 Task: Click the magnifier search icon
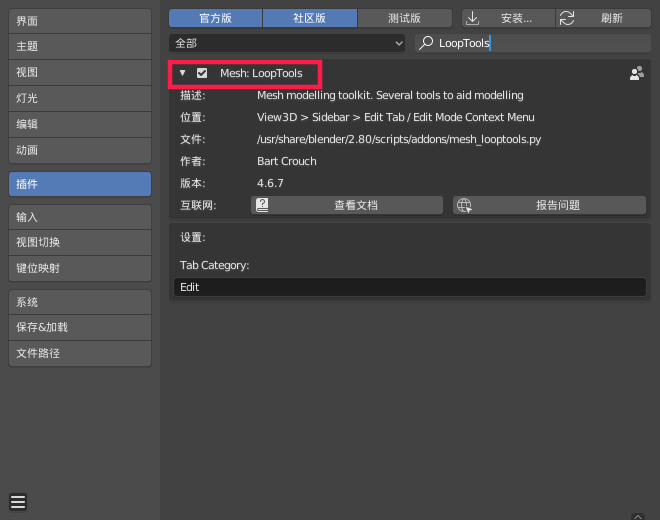(x=426, y=43)
